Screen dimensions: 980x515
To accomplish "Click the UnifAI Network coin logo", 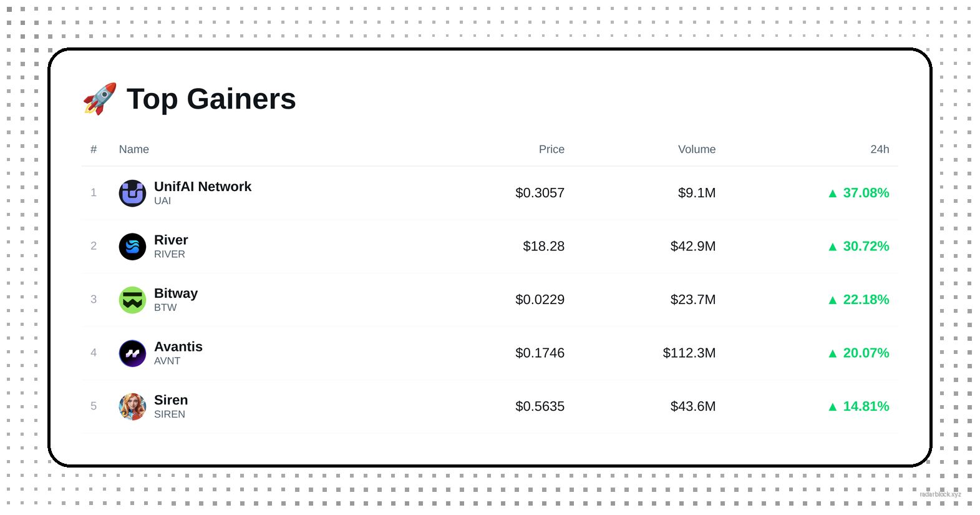I will pos(132,193).
